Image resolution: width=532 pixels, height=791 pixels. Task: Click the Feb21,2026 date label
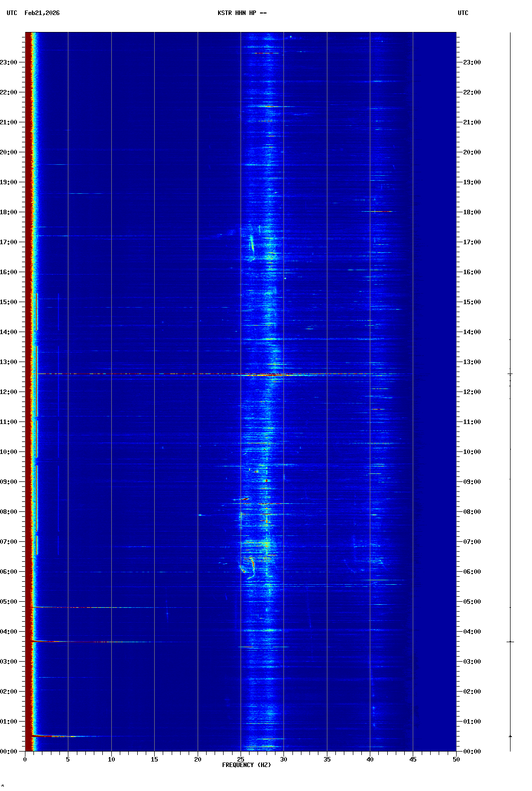[42, 13]
